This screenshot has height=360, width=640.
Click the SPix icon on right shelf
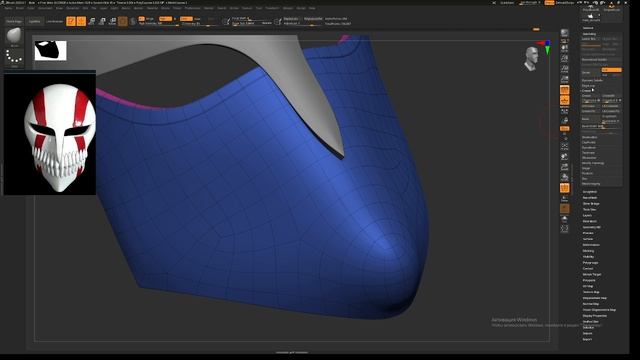pyautogui.click(x=564, y=41)
